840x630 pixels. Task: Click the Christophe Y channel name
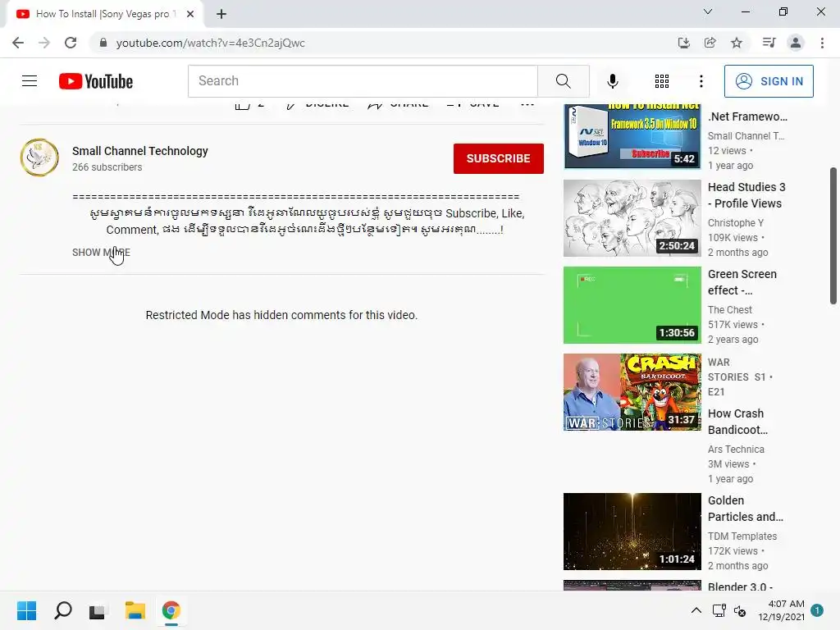click(x=736, y=223)
